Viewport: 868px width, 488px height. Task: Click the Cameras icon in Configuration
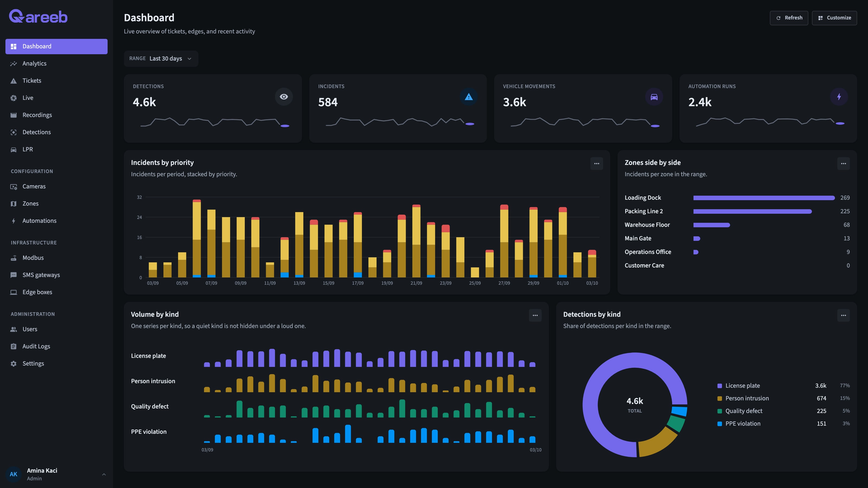pos(14,187)
